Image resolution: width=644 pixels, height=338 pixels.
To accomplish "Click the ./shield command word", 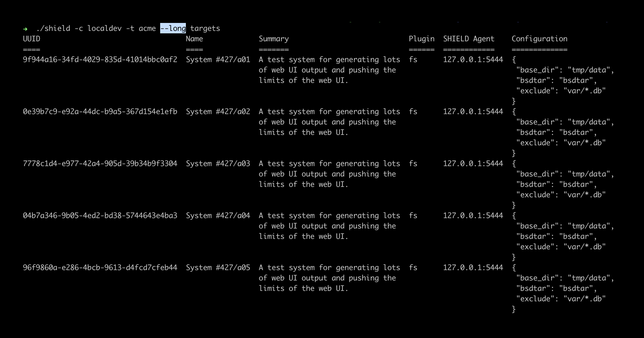I will point(53,28).
